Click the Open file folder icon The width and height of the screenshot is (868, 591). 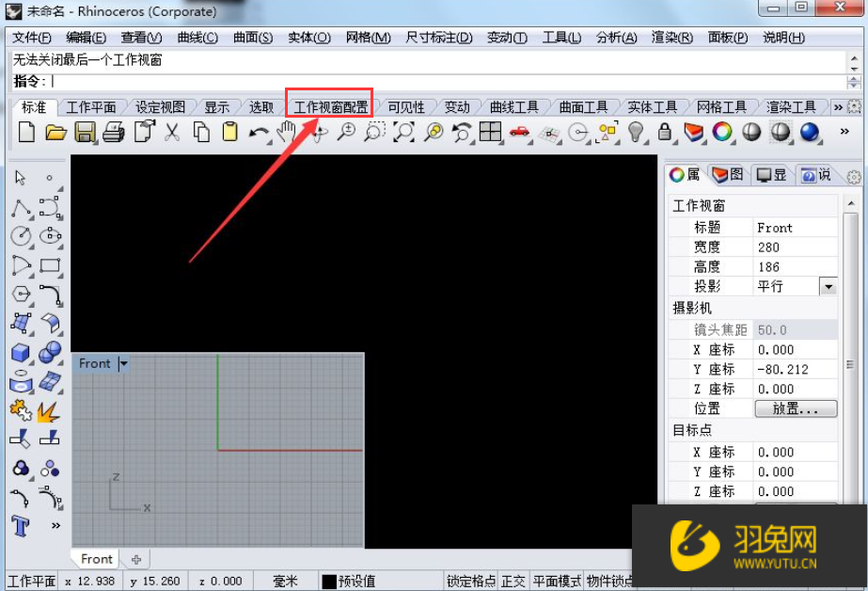(x=55, y=133)
